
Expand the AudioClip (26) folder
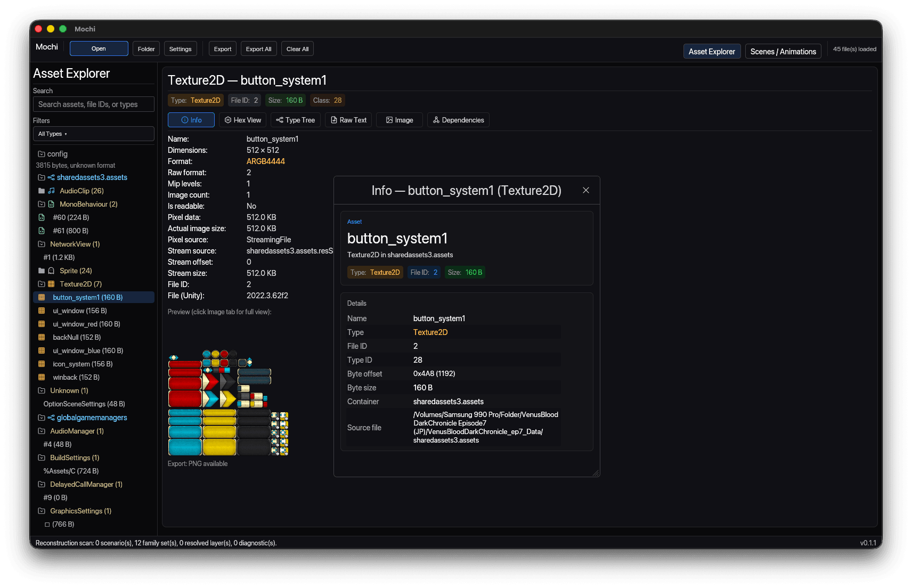pos(42,191)
